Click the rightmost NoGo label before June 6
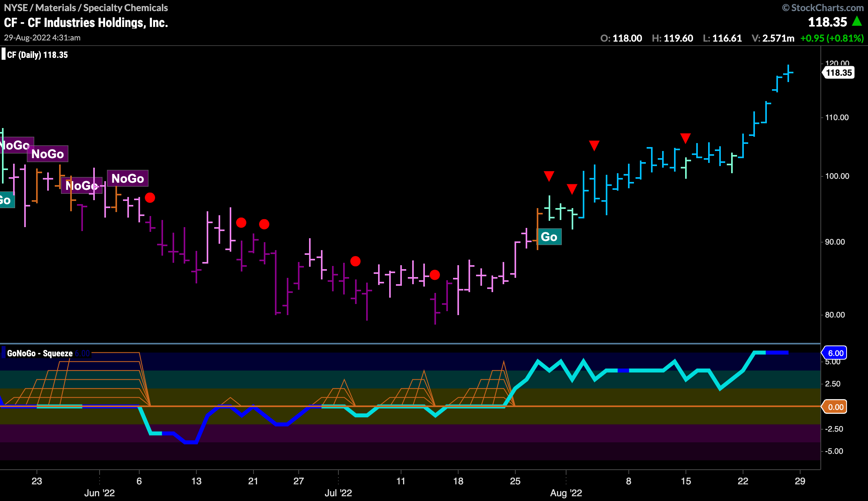 pos(128,178)
